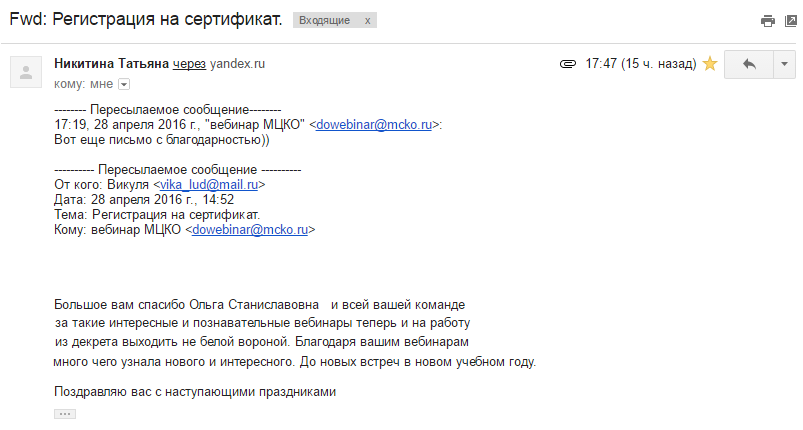Image resolution: width=803 pixels, height=430 pixels.
Task: Click the subject Fwd: Регистрация на сертификат
Action: 146,19
